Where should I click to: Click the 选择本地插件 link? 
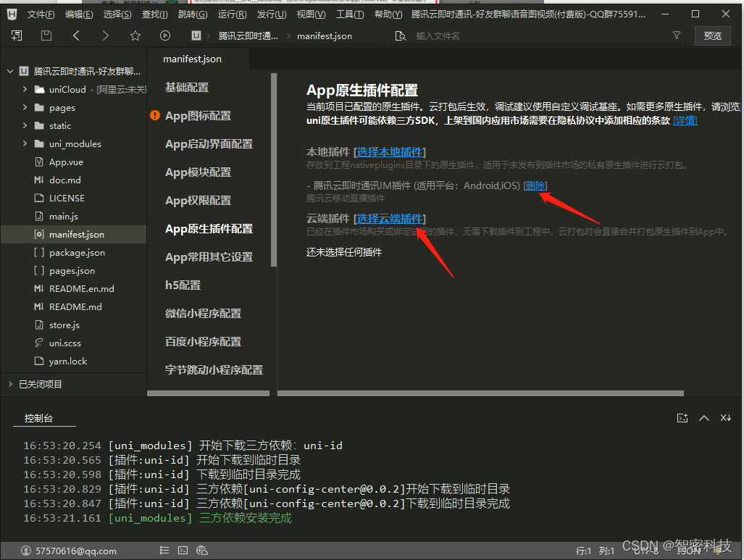pyautogui.click(x=390, y=152)
